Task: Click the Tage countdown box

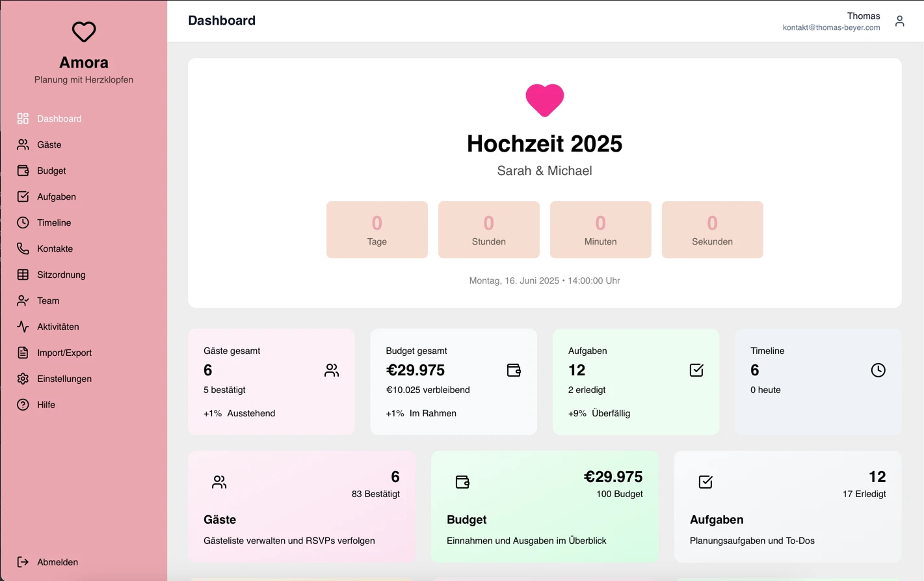Action: pos(376,230)
